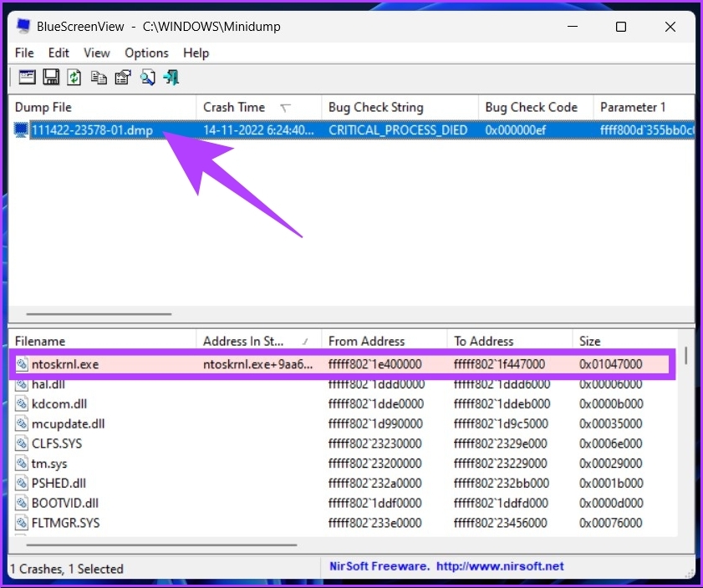Screen dimensions: 703x588
Task: Click the file icon next to CLFS.SYS
Action: pyautogui.click(x=22, y=444)
